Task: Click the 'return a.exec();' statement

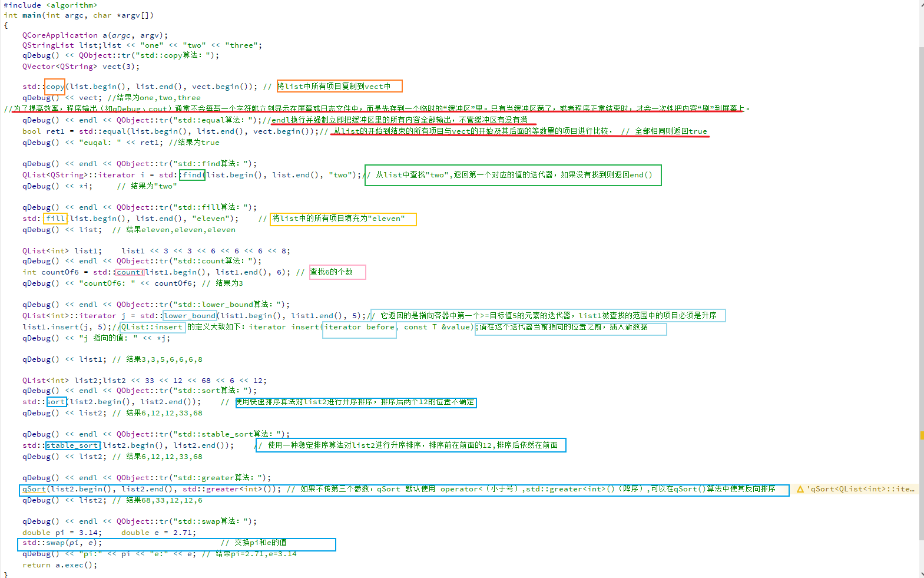Action: point(60,565)
